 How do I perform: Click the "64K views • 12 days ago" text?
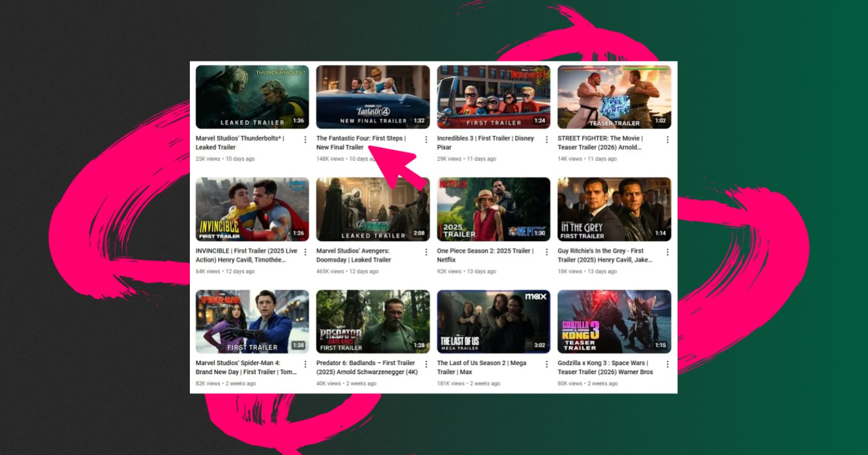click(x=225, y=272)
